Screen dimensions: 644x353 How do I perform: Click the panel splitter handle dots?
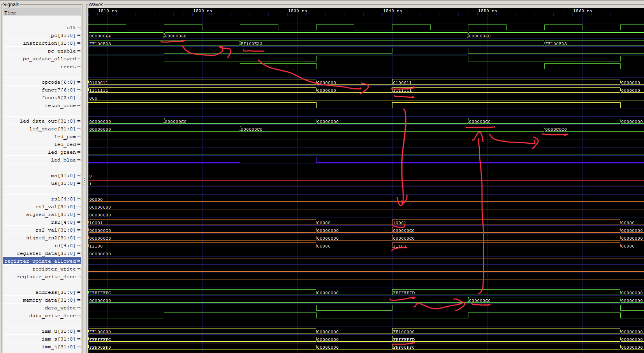point(85,184)
